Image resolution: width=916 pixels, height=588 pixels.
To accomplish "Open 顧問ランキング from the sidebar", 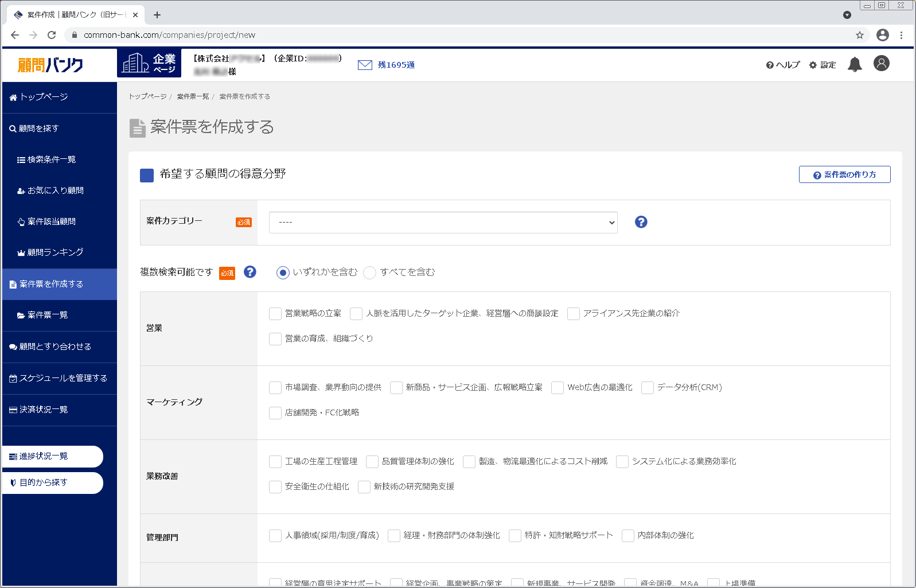I will (55, 252).
